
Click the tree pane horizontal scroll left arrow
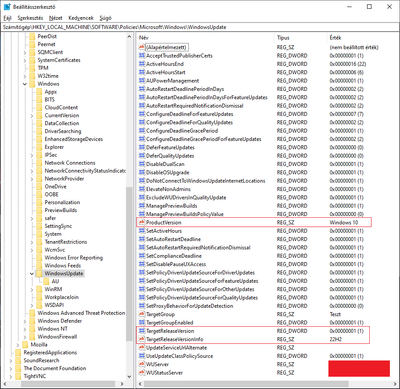pyautogui.click(x=6, y=384)
